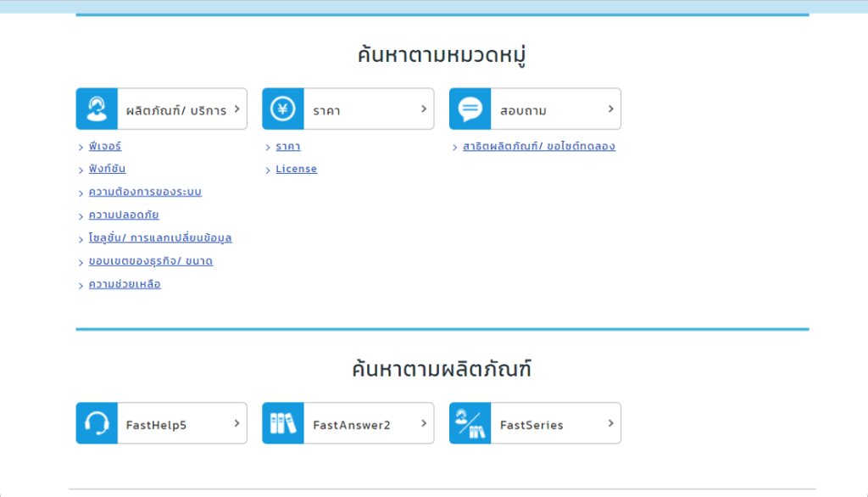Open the ฟังก์ชัน link
The height and width of the screenshot is (497, 868).
pos(106,169)
